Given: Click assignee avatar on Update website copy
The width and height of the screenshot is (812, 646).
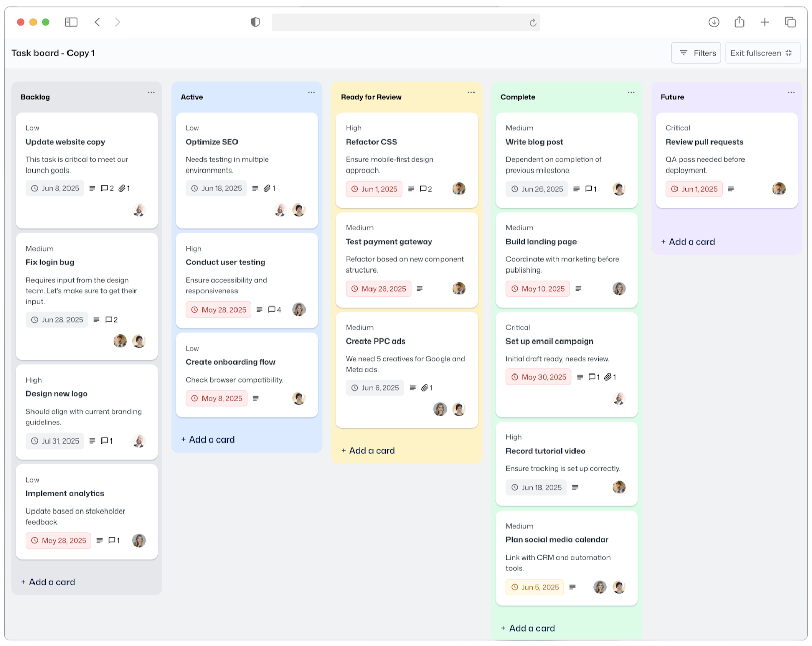Looking at the screenshot, I should click(x=139, y=210).
